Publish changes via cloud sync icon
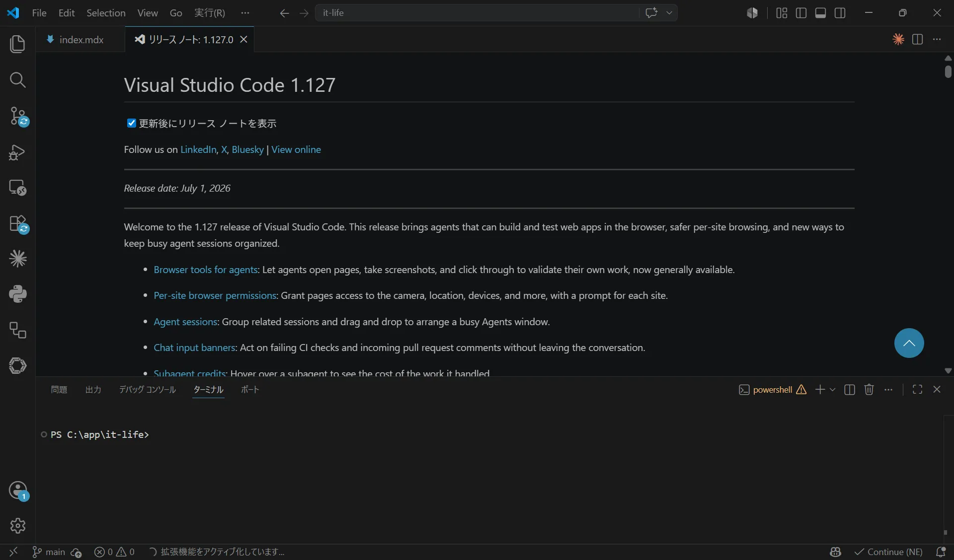Viewport: 954px width, 560px height. click(x=76, y=552)
